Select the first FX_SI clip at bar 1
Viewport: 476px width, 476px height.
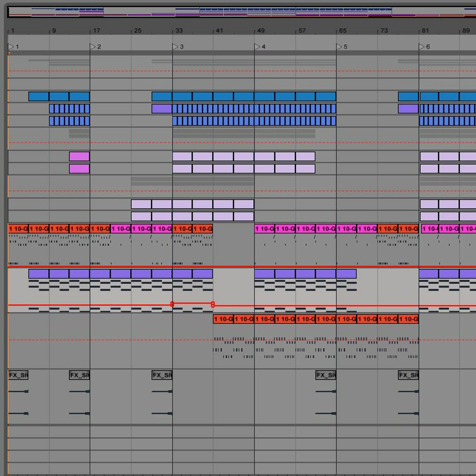pyautogui.click(x=18, y=375)
